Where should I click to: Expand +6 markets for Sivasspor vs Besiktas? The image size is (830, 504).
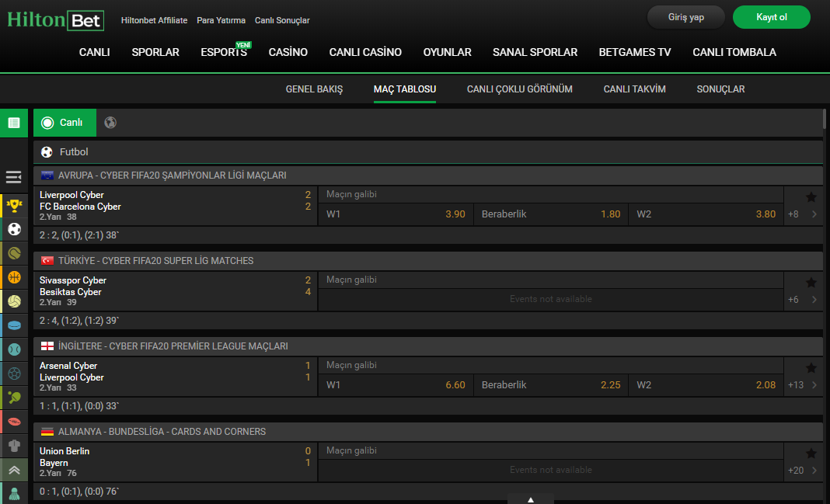[x=803, y=299]
